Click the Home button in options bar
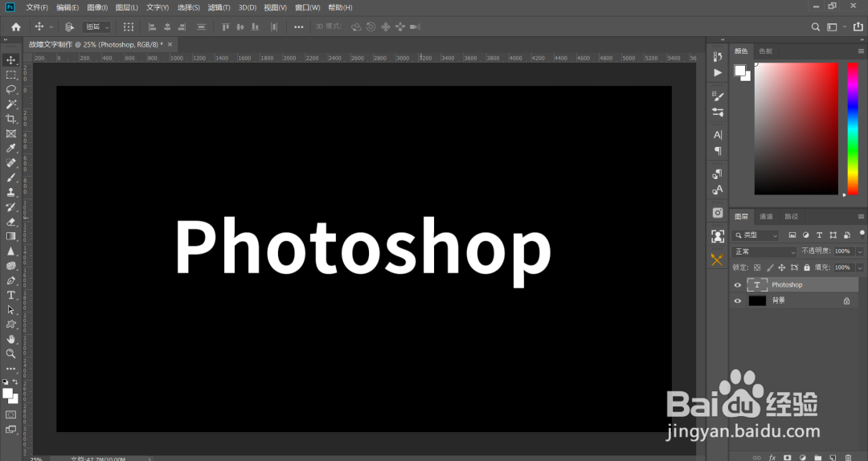The image size is (868, 461). (x=16, y=27)
